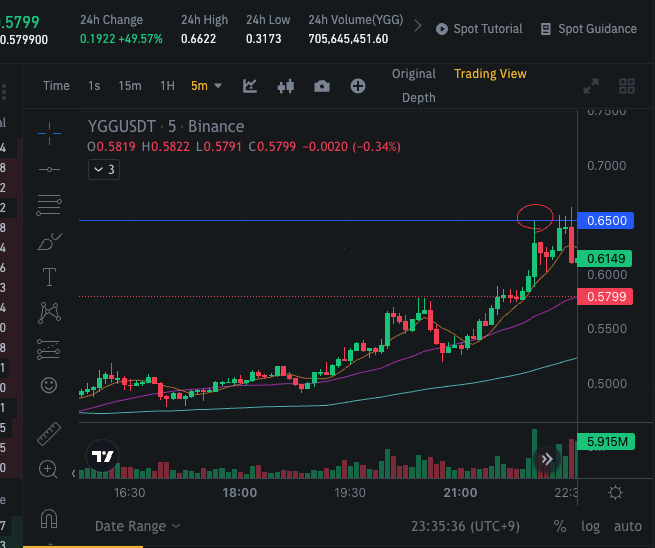This screenshot has height=548, width=655.
Task: Select the ruler measure tool
Action: point(49,434)
